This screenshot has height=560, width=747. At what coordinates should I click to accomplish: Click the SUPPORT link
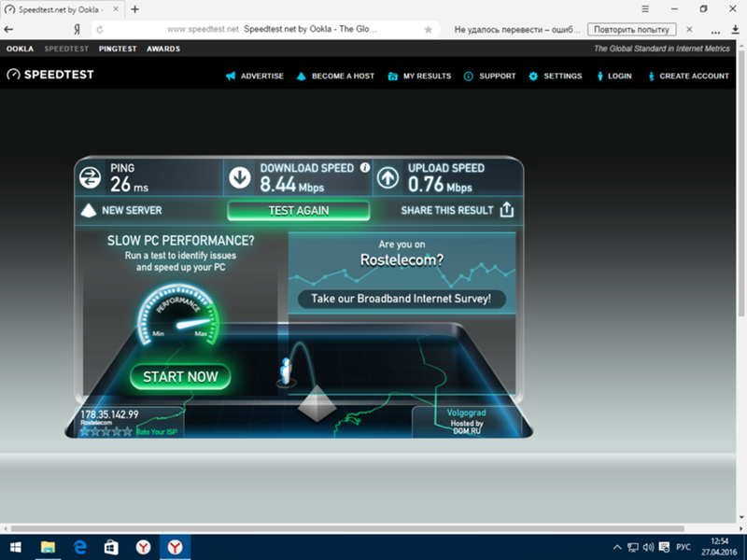pyautogui.click(x=498, y=77)
